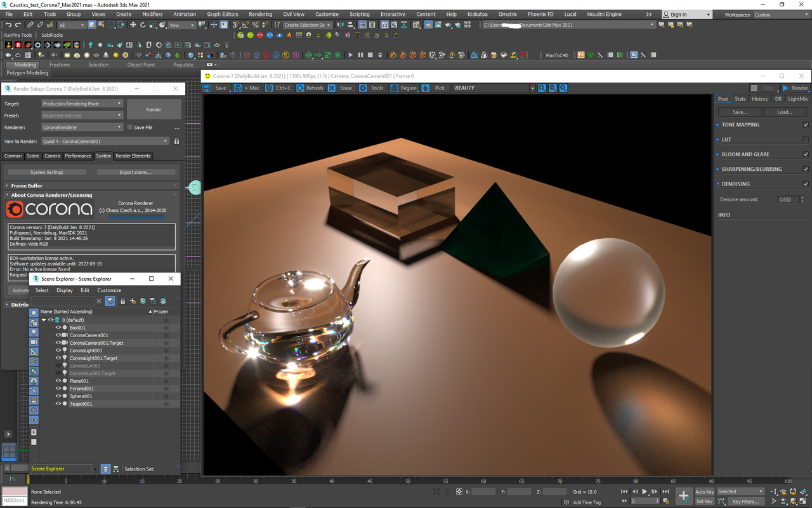Toggle the DENOISING checkbox

806,184
